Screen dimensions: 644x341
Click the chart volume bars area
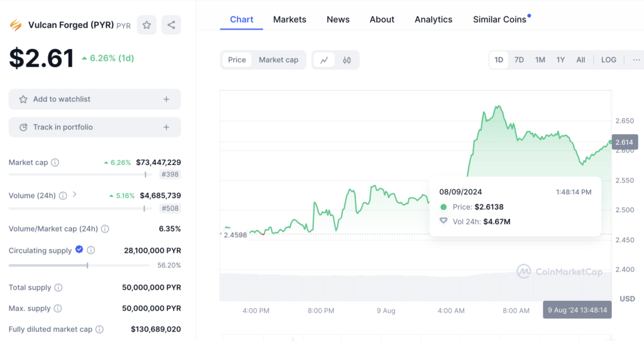[x=415, y=287]
